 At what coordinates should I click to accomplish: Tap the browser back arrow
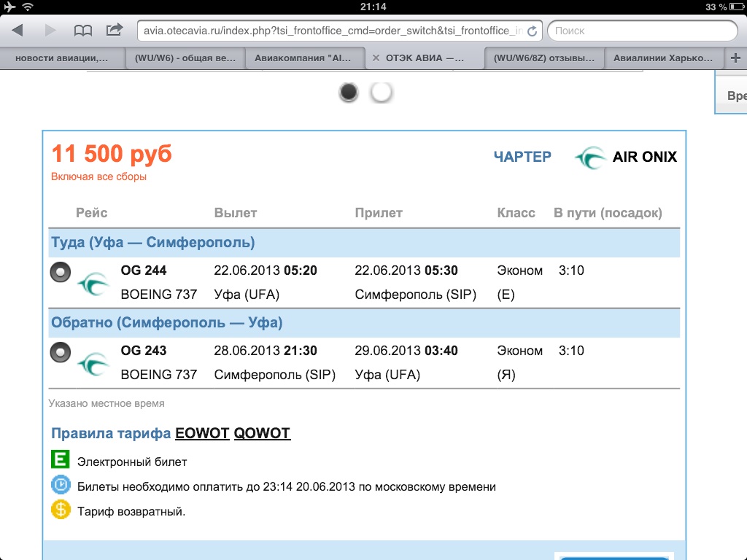(x=18, y=31)
